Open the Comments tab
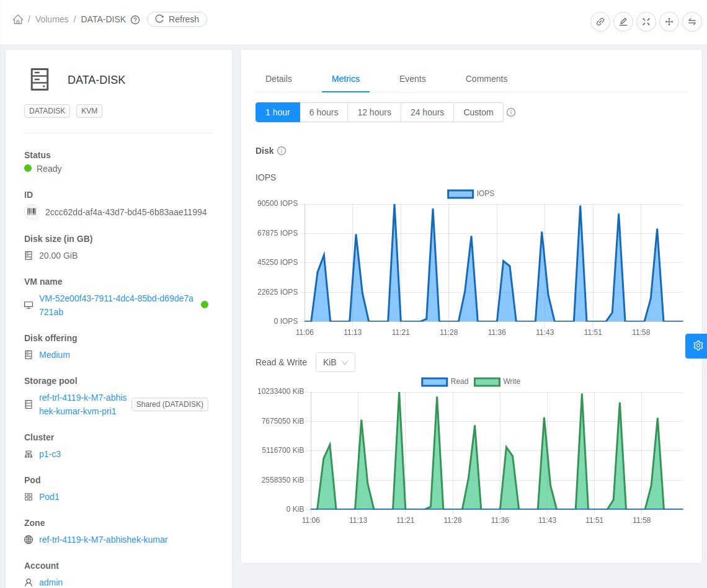This screenshot has width=707, height=588. pyautogui.click(x=486, y=79)
